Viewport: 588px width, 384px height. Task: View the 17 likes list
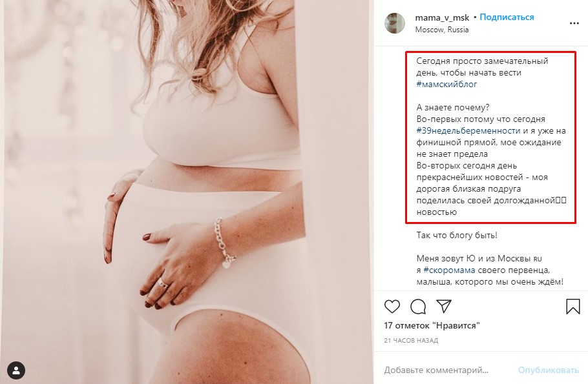coord(431,326)
